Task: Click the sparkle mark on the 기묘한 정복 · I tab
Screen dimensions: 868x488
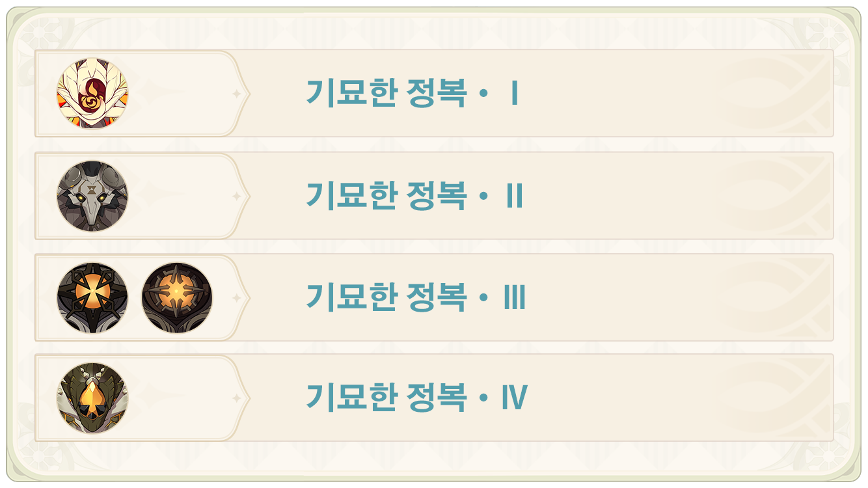Action: tap(237, 94)
